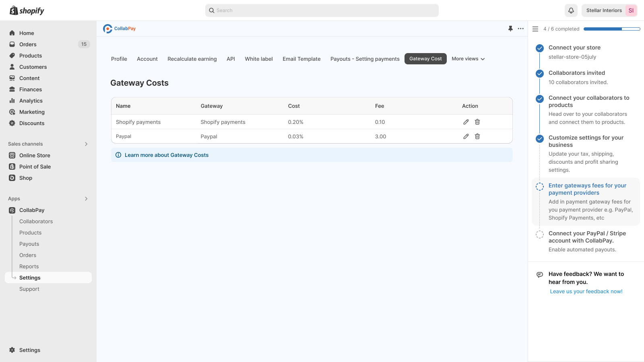Pin the CollabPay app
This screenshot has height=362, width=644.
(510, 29)
